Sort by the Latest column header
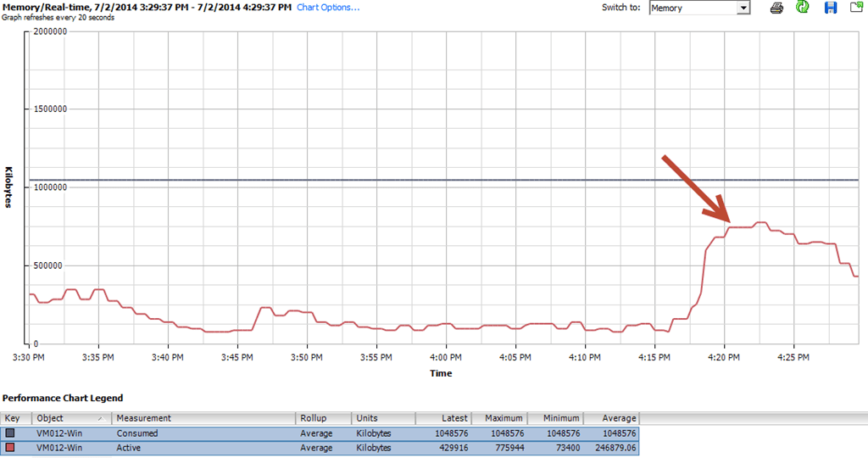Image resolution: width=868 pixels, height=458 pixels. (442, 418)
